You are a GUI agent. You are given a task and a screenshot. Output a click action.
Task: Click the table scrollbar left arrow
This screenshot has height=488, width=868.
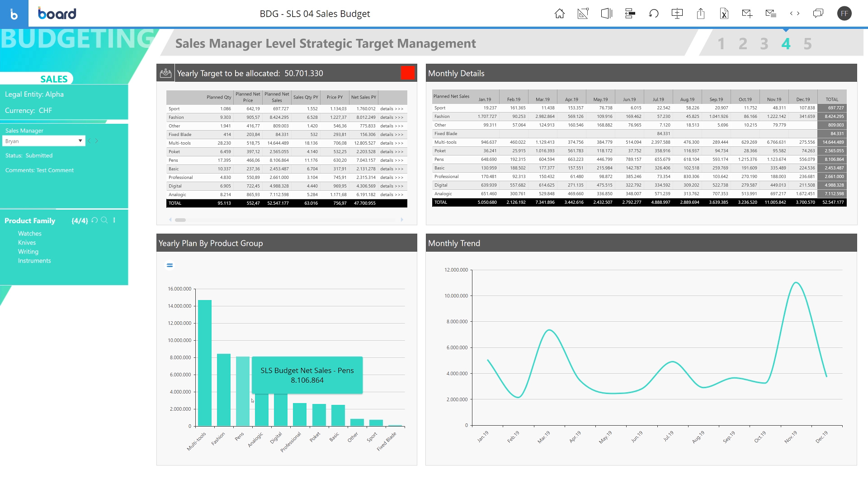pyautogui.click(x=170, y=220)
